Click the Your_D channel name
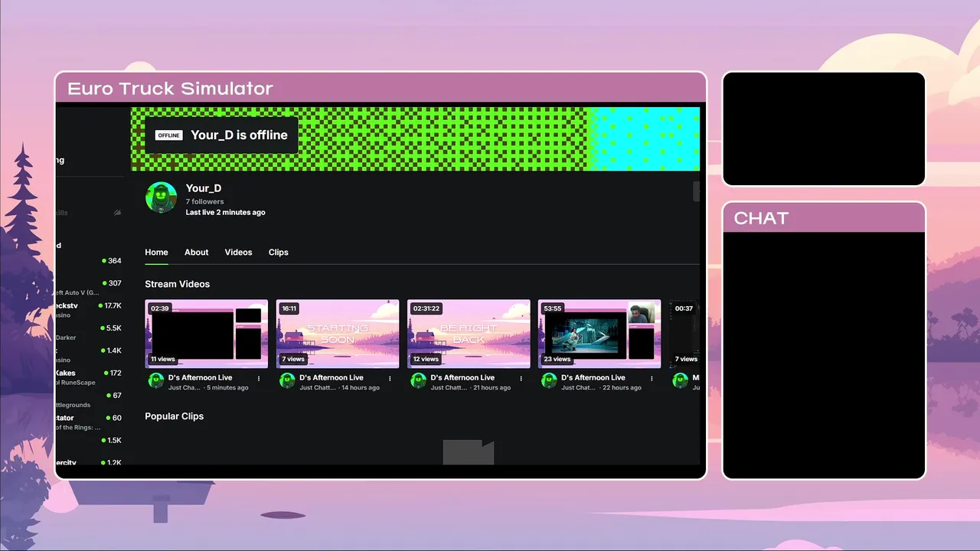This screenshot has height=551, width=980. (204, 188)
